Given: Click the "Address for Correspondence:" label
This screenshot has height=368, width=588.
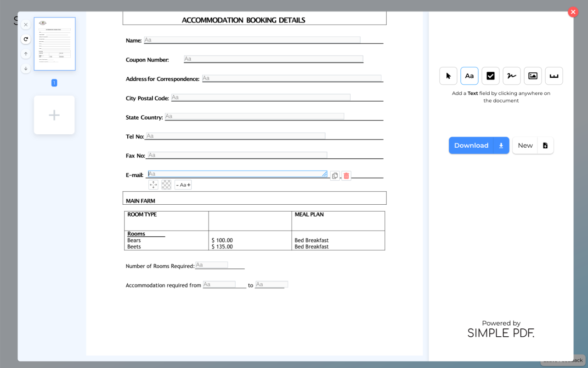Looking at the screenshot, I should [163, 79].
